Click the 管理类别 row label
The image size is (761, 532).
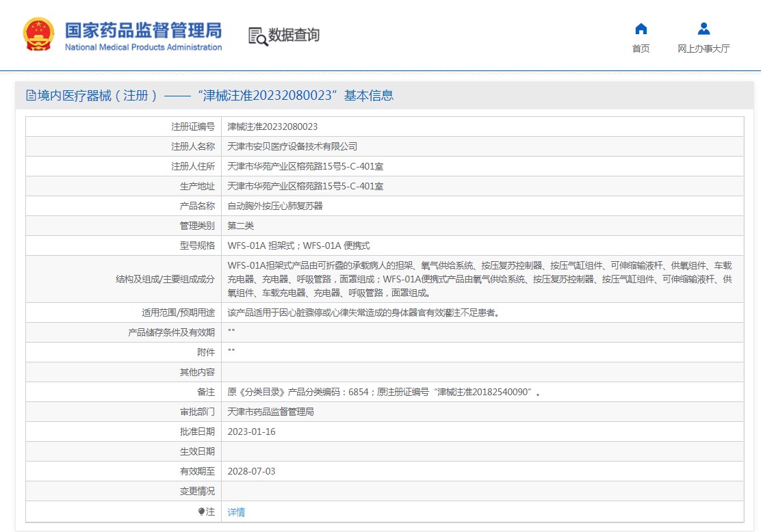click(197, 226)
